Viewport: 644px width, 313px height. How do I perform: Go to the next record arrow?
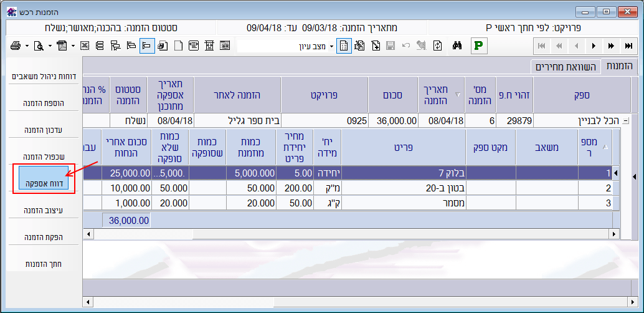594,46
